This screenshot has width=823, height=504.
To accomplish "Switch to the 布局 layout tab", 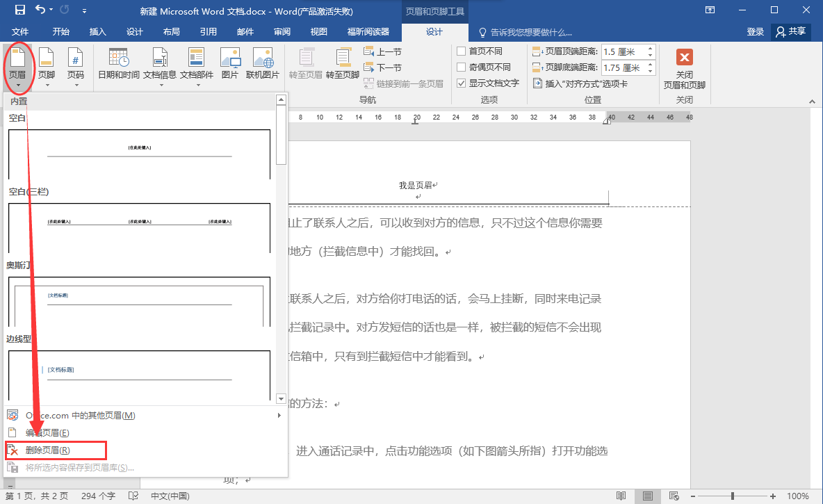I will 171,32.
